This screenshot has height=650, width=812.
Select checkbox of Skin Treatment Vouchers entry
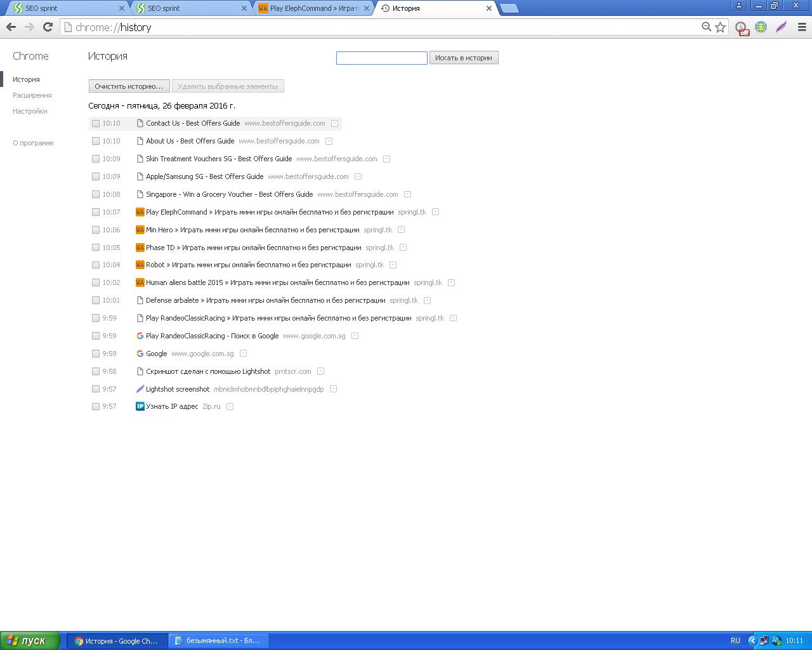click(96, 159)
